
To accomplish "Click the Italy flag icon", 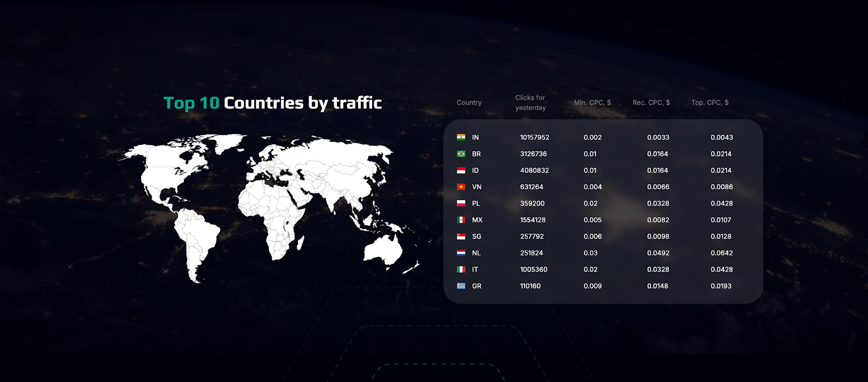I will 461,270.
